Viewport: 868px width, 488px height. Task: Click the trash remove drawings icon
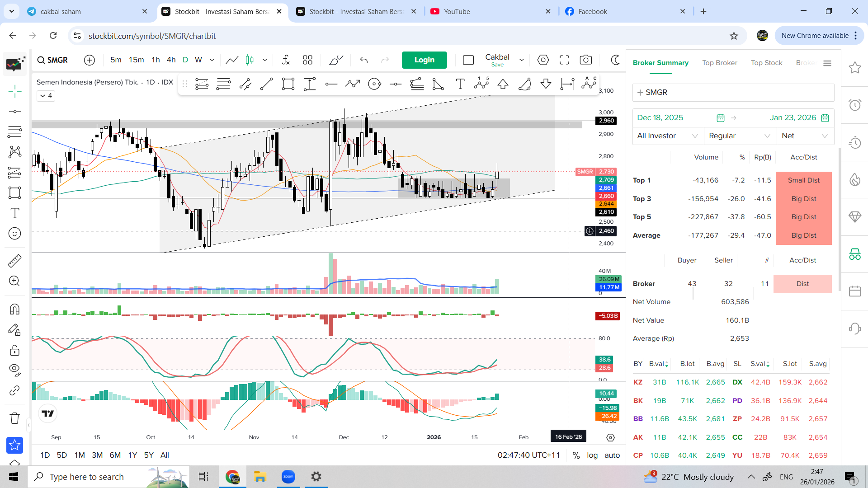[14, 418]
